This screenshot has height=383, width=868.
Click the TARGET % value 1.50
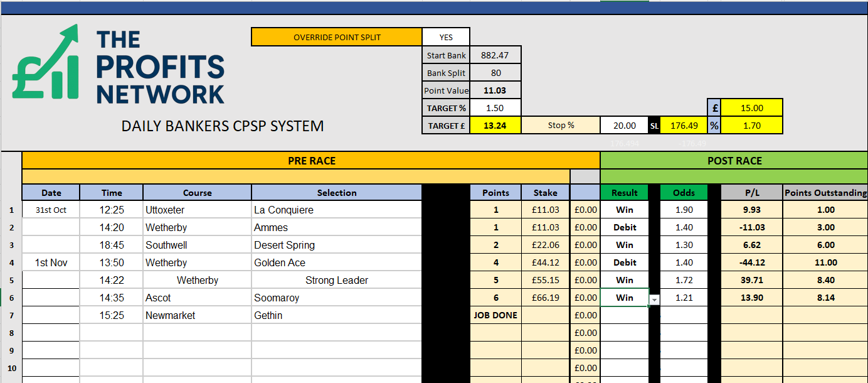tap(495, 108)
